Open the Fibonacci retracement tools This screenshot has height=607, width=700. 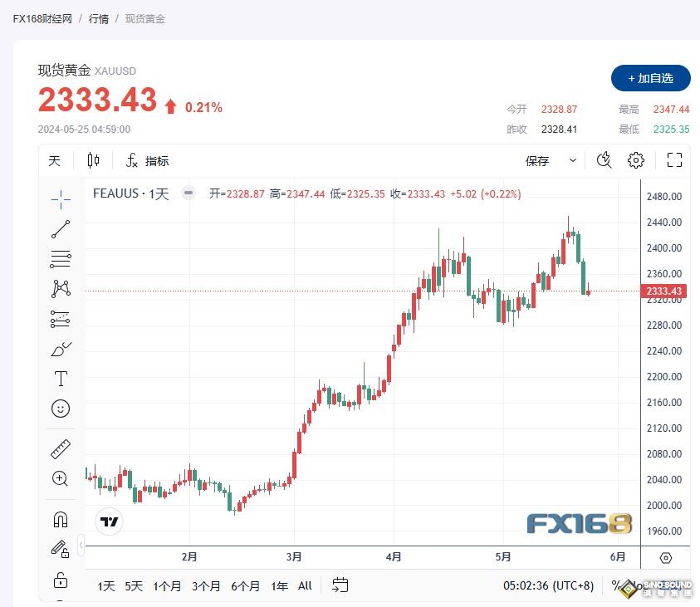(60, 258)
